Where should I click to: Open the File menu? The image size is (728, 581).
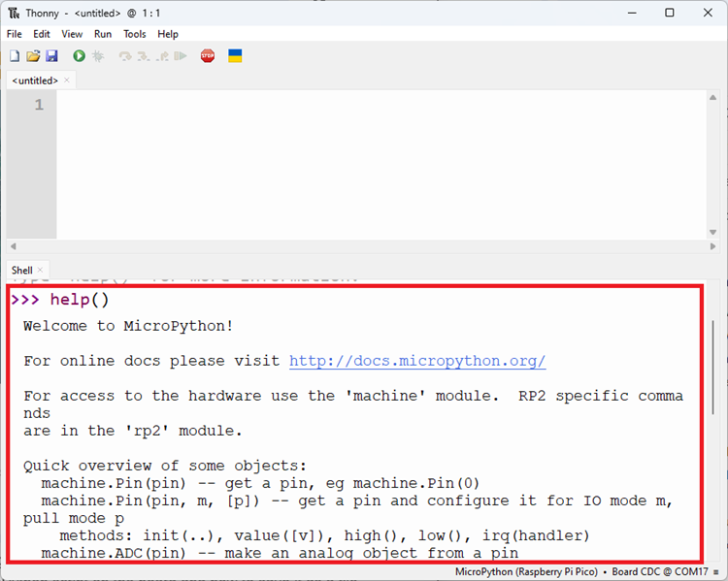(15, 34)
